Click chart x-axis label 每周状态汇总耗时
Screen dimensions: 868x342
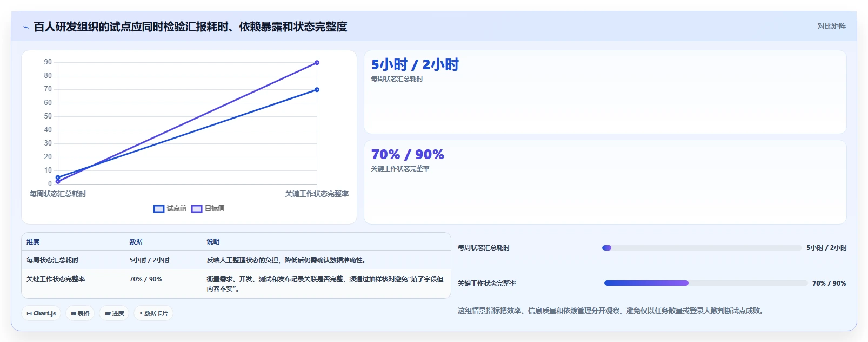click(58, 194)
